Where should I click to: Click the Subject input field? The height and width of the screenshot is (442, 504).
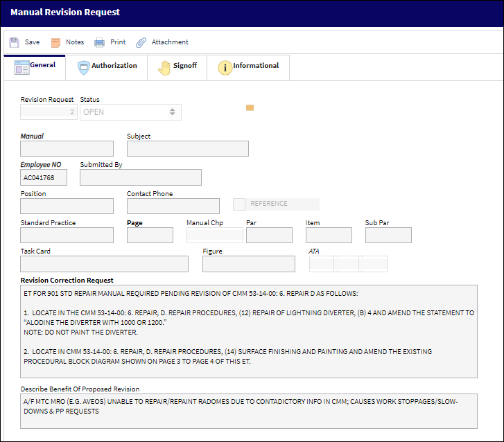[x=188, y=148]
